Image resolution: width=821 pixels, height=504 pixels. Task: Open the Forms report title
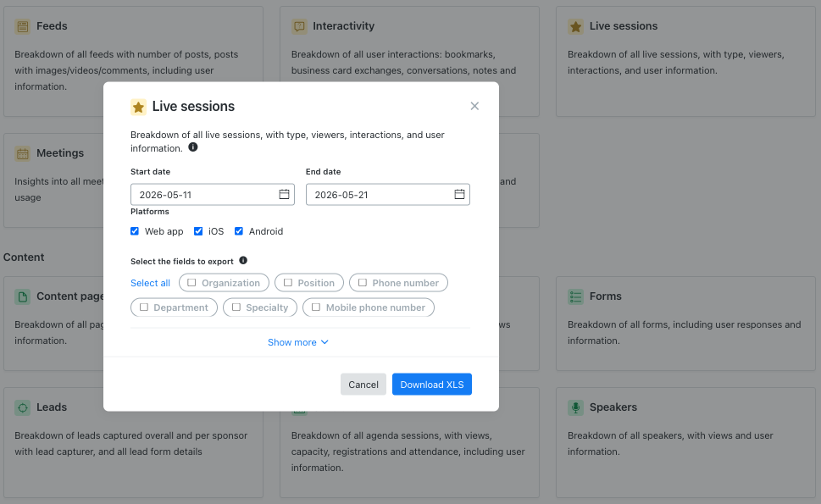coord(605,296)
